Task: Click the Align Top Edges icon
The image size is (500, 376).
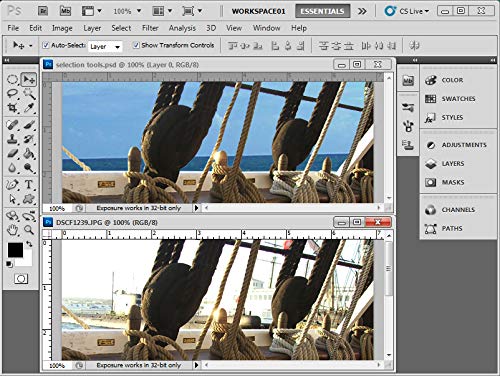Action: point(233,46)
